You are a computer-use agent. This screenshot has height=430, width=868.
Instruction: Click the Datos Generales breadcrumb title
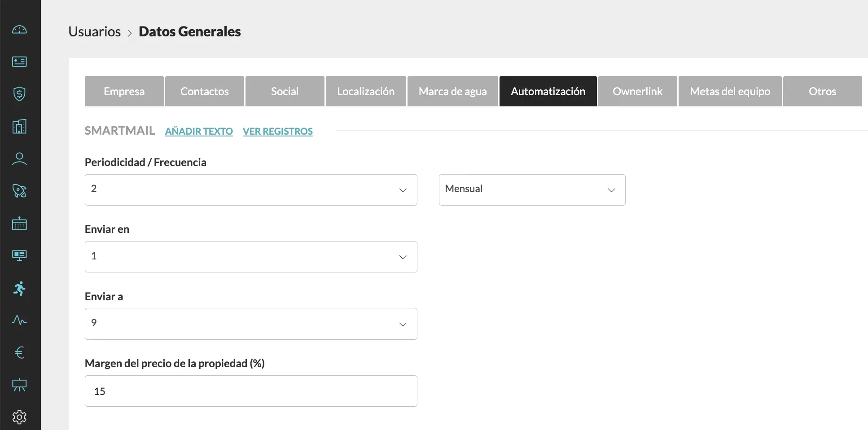(190, 31)
